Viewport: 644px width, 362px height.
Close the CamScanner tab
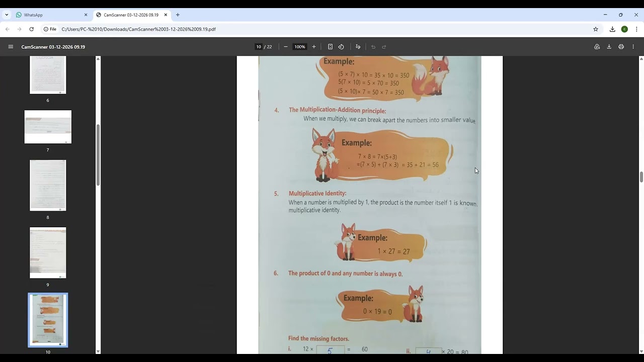coord(166,15)
